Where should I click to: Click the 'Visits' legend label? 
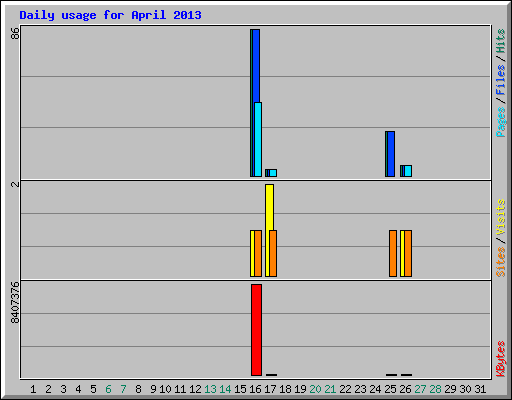tap(501, 218)
